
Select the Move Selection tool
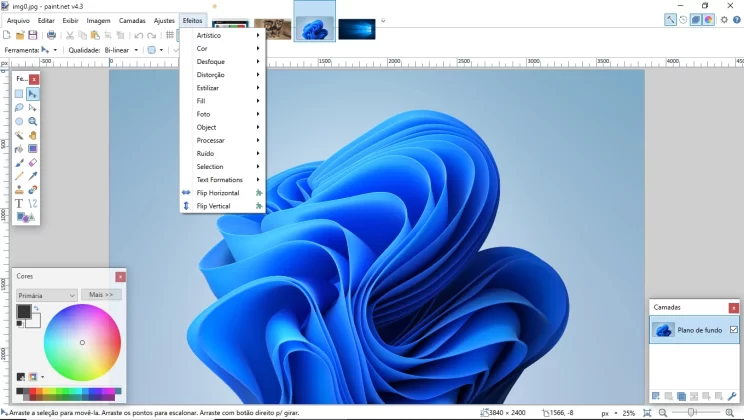[32, 108]
